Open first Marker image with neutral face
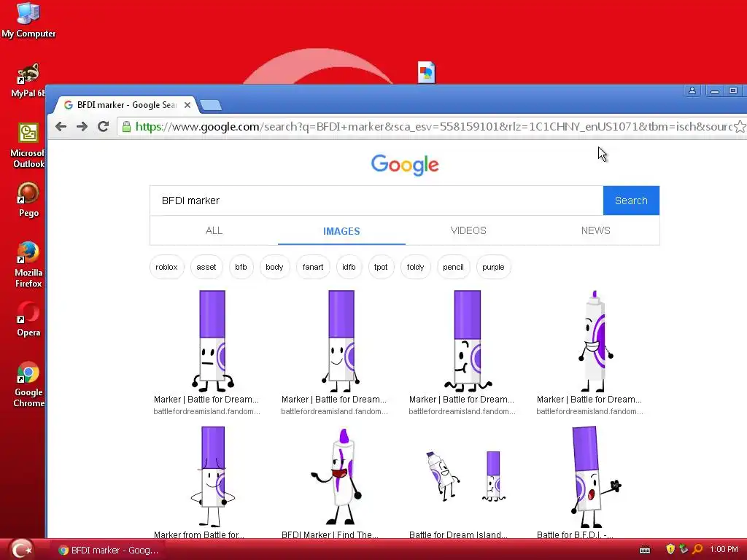The width and height of the screenshot is (747, 560). (x=212, y=341)
